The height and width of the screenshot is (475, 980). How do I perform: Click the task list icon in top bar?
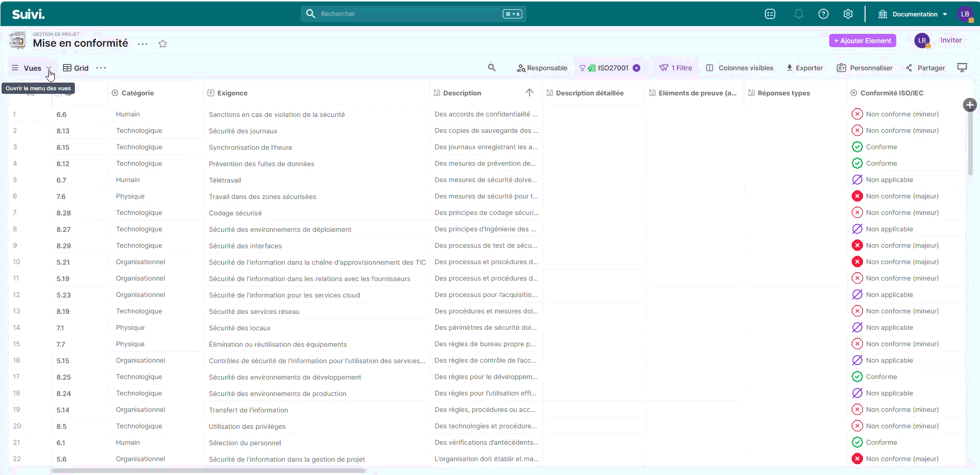point(770,14)
